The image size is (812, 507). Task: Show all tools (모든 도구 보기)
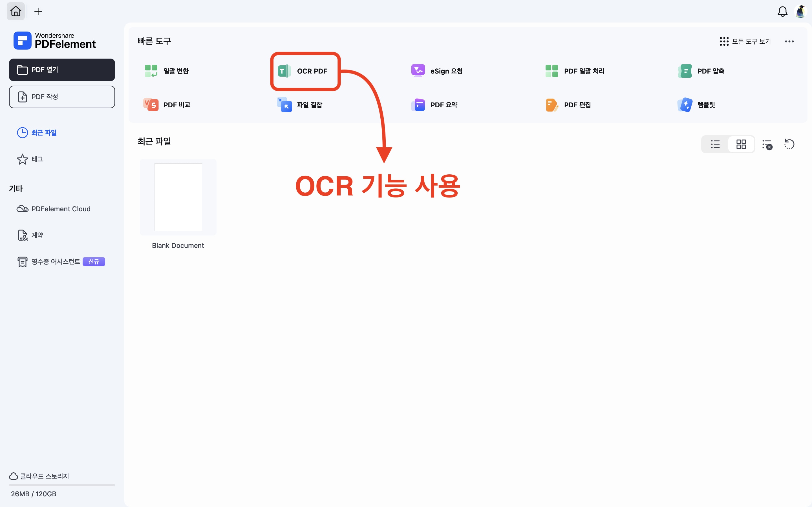tap(745, 42)
